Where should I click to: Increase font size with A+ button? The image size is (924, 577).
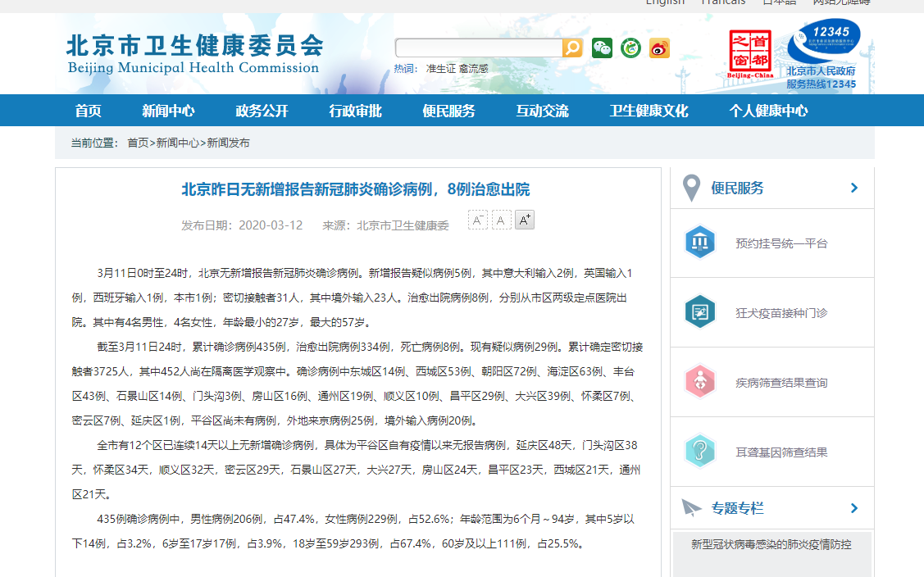pos(525,220)
